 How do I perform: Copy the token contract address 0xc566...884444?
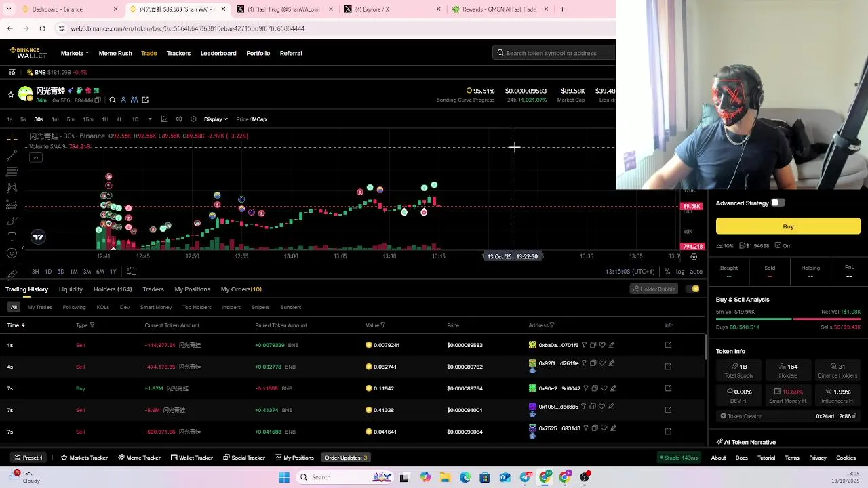point(98,100)
